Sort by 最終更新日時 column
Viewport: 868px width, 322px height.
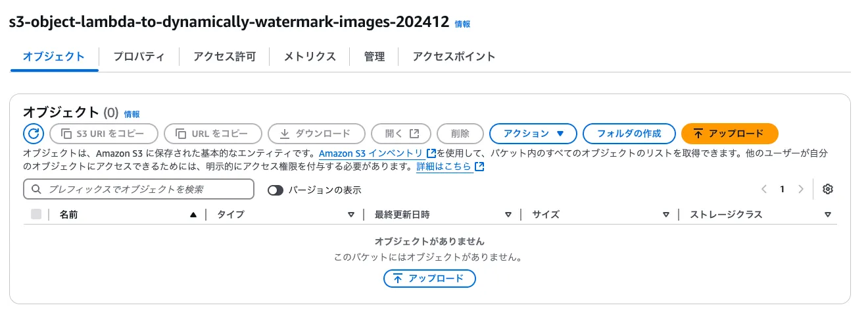click(508, 215)
